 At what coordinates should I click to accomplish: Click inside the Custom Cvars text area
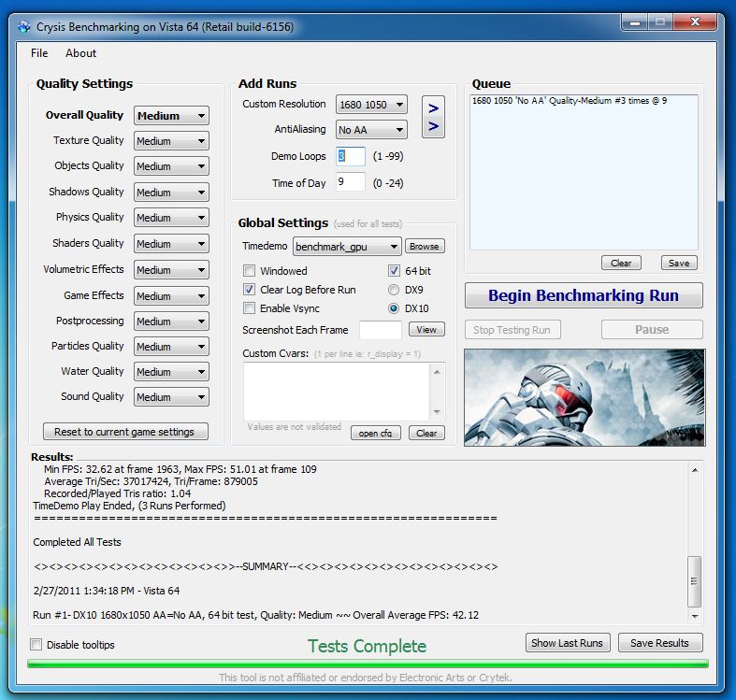[337, 392]
